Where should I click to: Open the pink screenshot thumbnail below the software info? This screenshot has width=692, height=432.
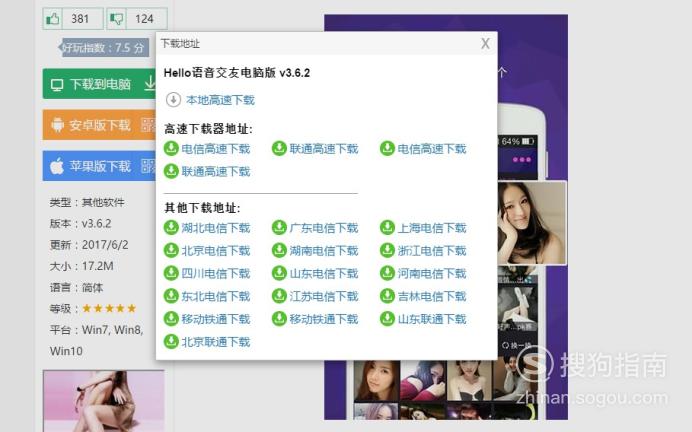[x=104, y=401]
